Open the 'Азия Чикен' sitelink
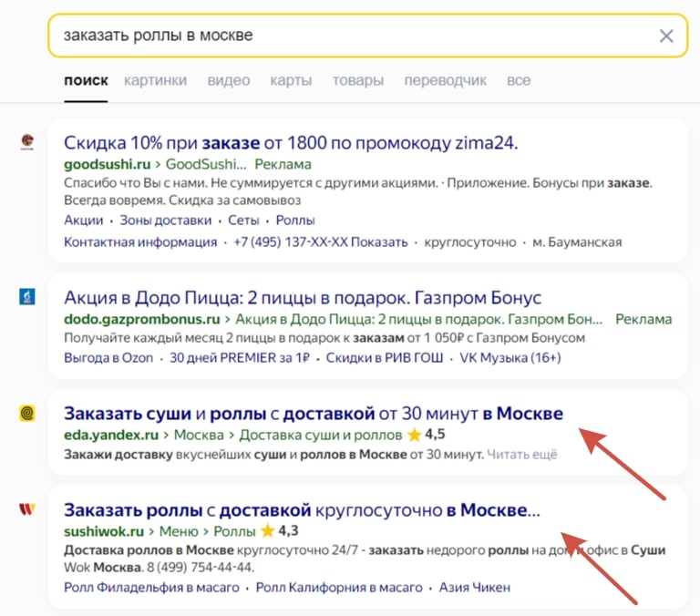Image resolution: width=700 pixels, height=616 pixels. pos(475,588)
